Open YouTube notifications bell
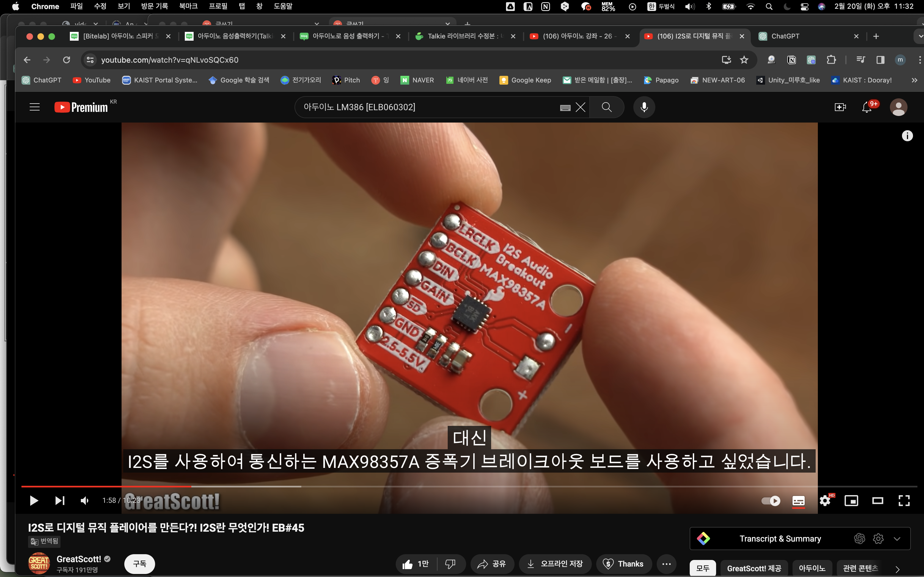Screen dimensions: 924x577 867,107
